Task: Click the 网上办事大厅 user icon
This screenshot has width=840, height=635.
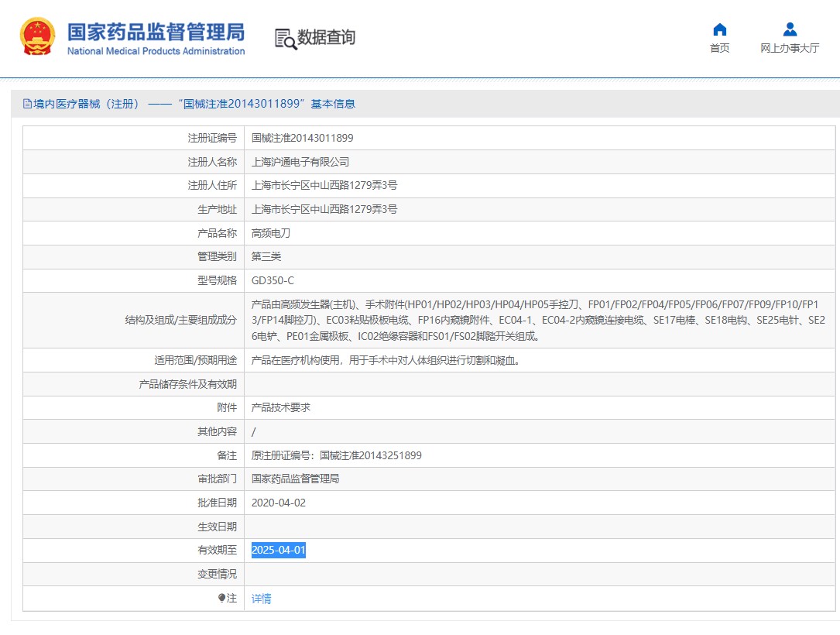Action: [790, 29]
